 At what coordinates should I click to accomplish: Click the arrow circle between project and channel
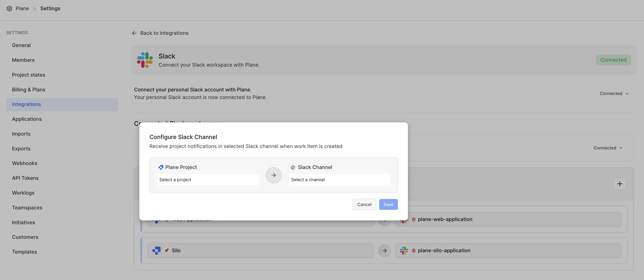click(x=273, y=175)
